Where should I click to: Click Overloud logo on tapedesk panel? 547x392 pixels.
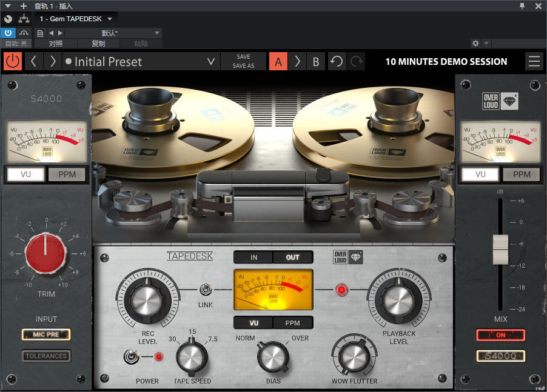tap(348, 257)
